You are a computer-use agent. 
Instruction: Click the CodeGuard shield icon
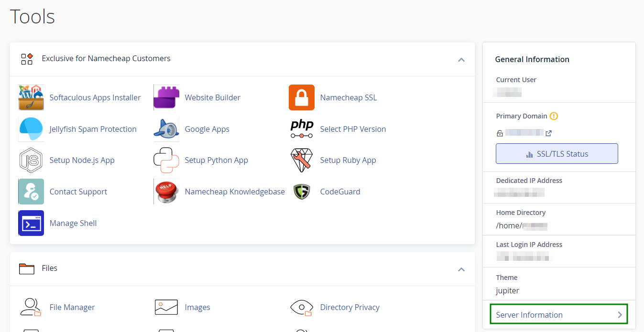(302, 192)
